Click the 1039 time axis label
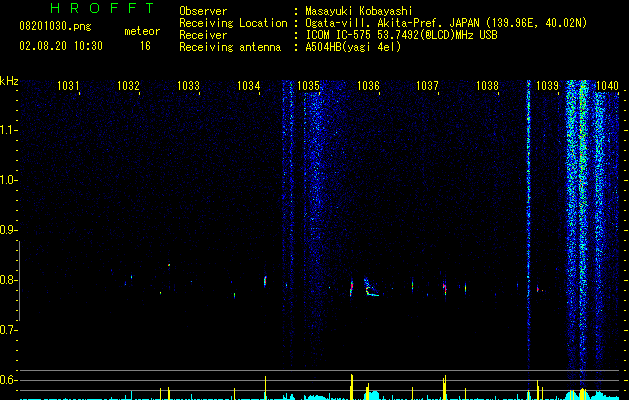Image resolution: width=629 pixels, height=400 pixels. 548,86
